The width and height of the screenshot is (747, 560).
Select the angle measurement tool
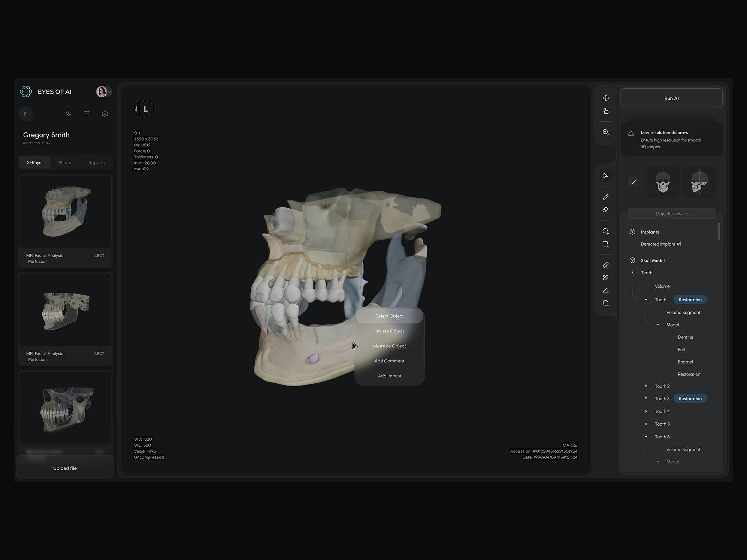coord(605,290)
